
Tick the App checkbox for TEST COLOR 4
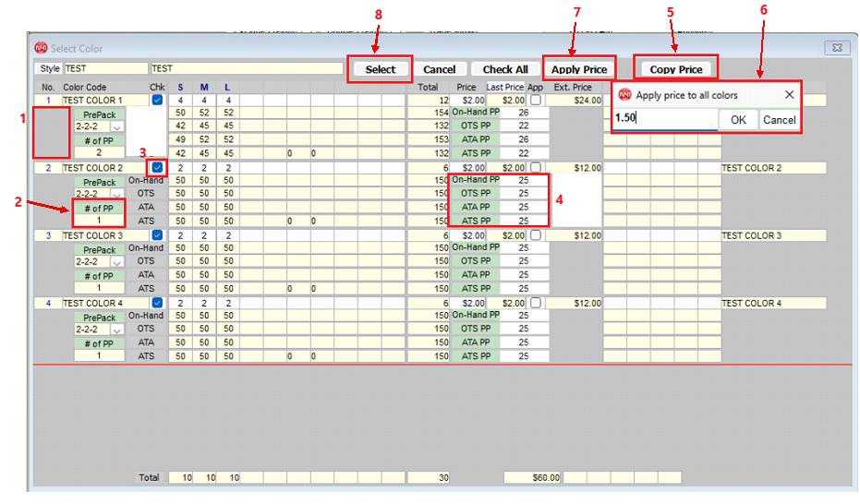tap(536, 303)
